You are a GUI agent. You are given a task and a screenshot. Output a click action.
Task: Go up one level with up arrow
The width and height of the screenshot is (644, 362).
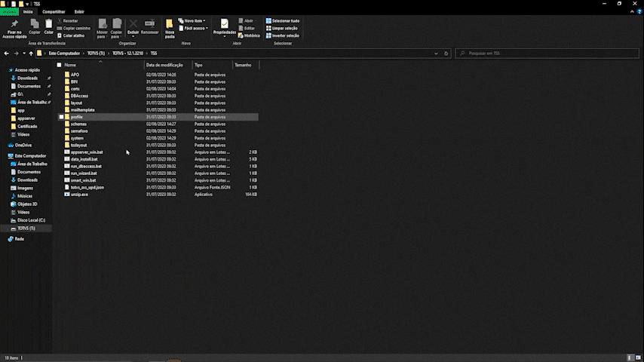(x=31, y=54)
